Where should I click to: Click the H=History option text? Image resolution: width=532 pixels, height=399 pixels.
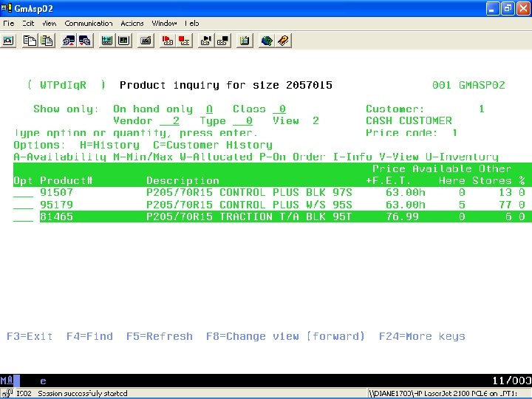tap(109, 145)
